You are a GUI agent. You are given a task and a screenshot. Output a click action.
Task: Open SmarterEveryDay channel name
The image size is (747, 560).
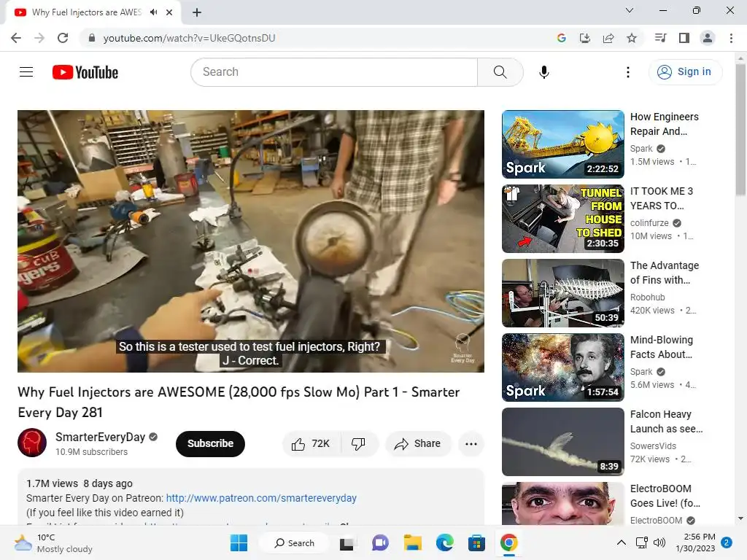[x=100, y=437]
